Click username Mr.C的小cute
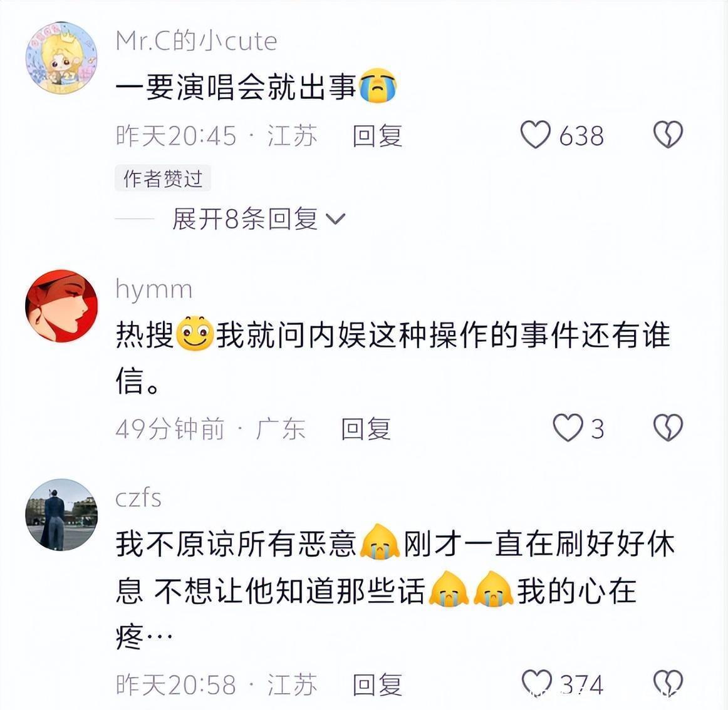 [196, 41]
